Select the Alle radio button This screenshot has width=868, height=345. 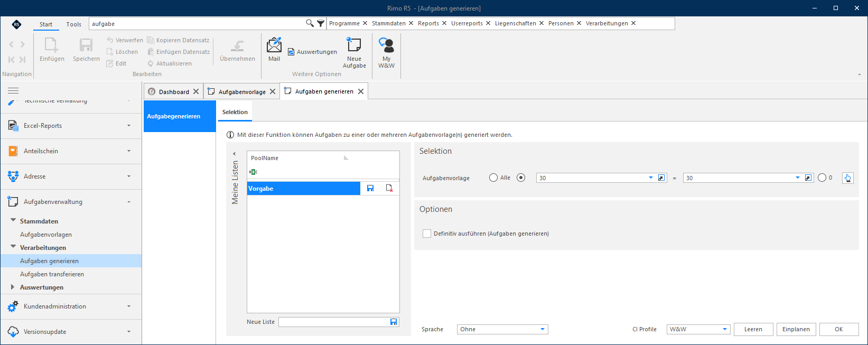coord(493,178)
